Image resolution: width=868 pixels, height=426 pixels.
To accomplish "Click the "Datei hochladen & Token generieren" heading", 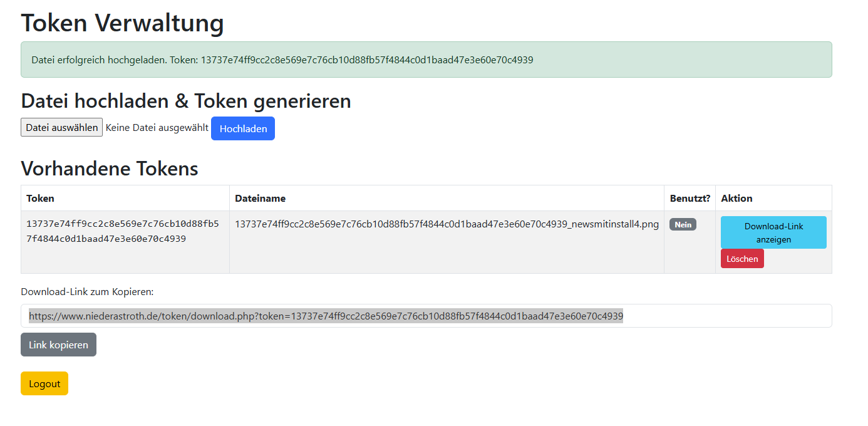I will pos(186,101).
